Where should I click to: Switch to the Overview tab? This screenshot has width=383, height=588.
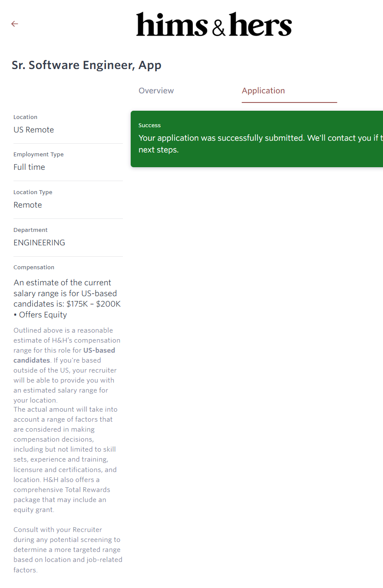[156, 91]
